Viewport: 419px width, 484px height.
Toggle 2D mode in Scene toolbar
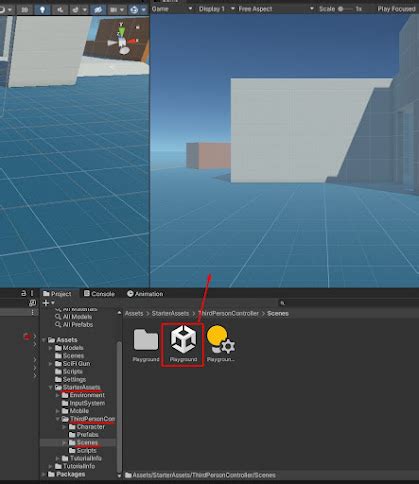(25, 9)
